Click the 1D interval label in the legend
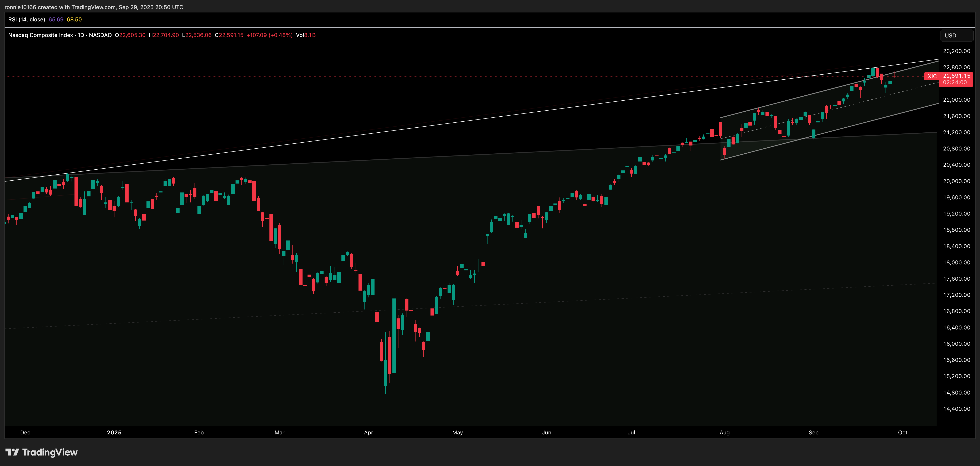Image resolution: width=980 pixels, height=466 pixels. 81,35
